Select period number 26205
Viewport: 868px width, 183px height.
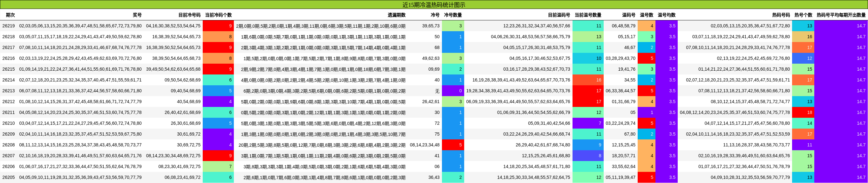pyautogui.click(x=9, y=177)
